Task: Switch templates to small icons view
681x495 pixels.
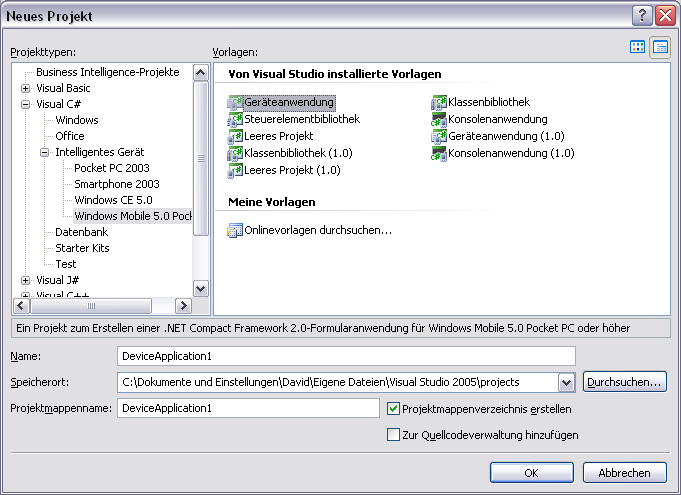Action: (660, 47)
